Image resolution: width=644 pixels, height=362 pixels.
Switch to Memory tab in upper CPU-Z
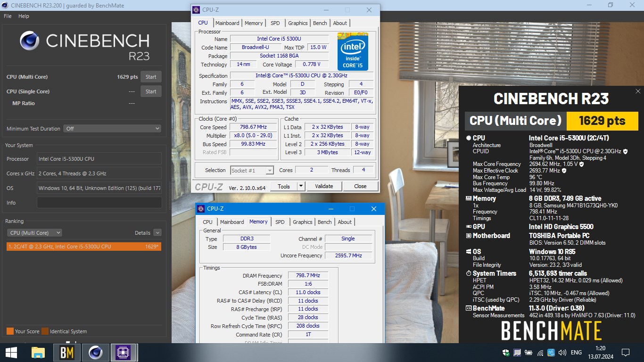click(x=254, y=23)
